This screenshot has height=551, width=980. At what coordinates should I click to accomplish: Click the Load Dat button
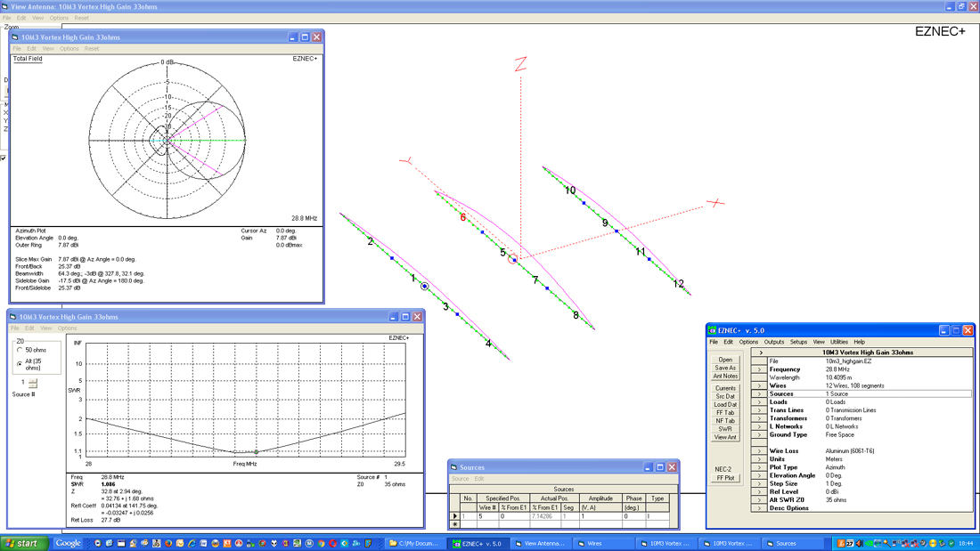[725, 404]
